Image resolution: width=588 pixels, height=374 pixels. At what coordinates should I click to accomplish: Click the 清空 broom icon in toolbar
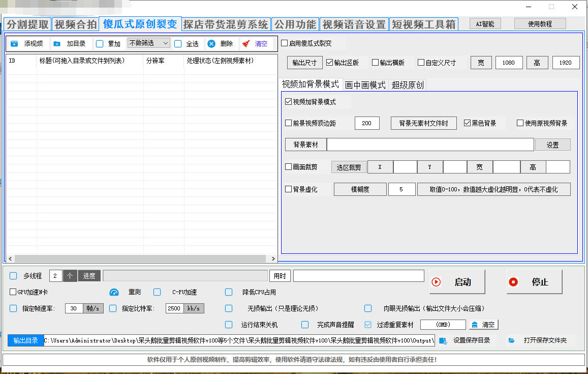[246, 44]
